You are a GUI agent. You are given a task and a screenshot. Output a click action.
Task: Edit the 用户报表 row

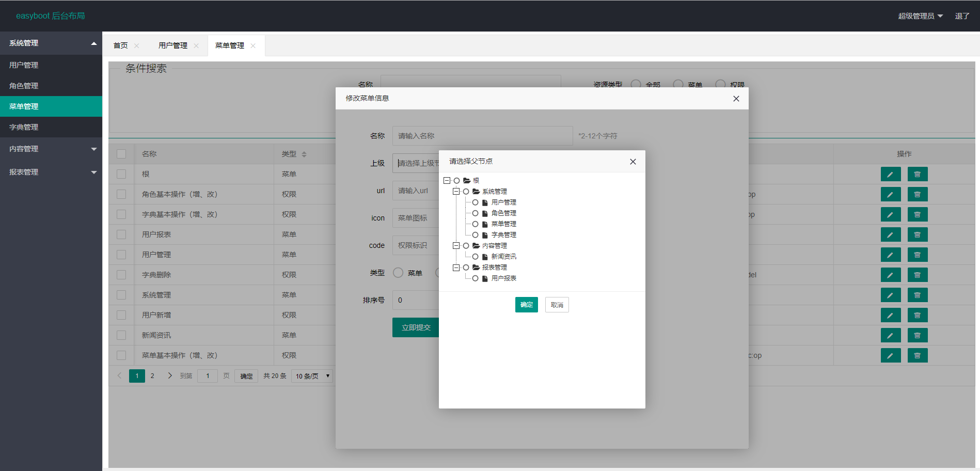[x=890, y=234]
